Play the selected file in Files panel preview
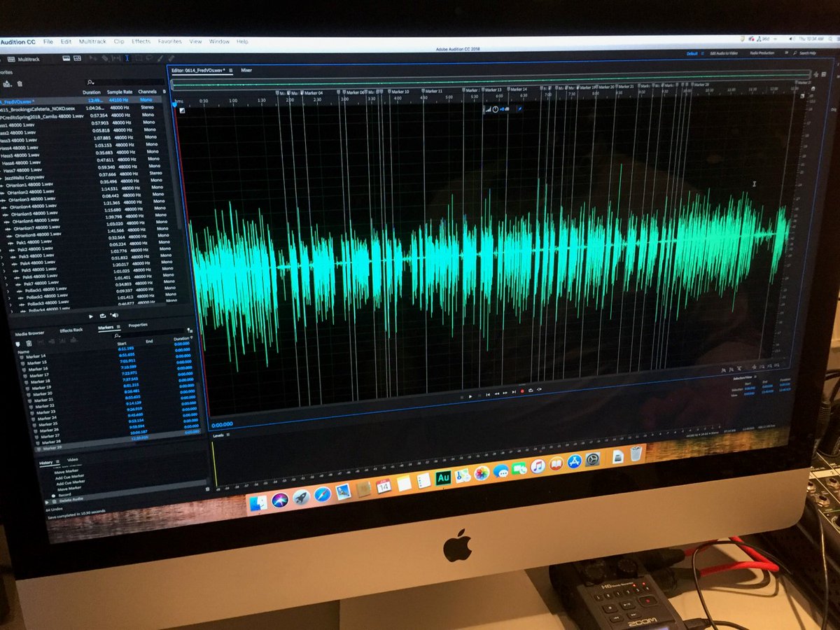Screen dimensions: 840x630 (x=91, y=316)
